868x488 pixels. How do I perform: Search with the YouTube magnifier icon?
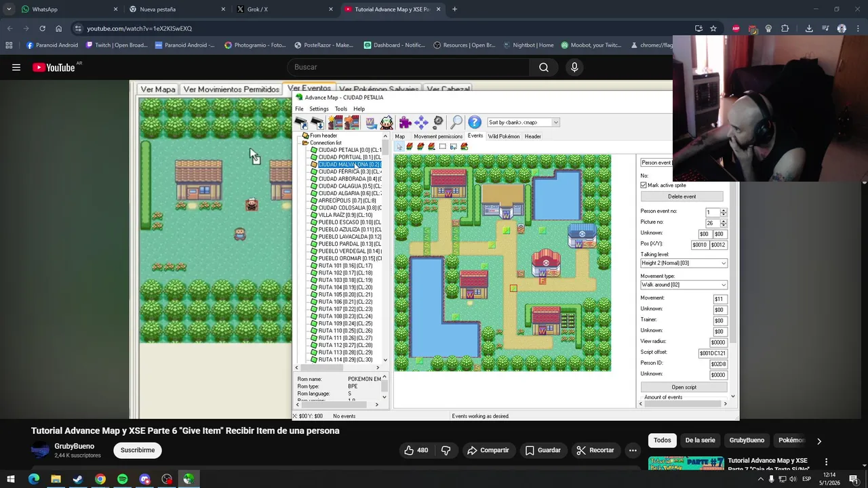(x=544, y=67)
